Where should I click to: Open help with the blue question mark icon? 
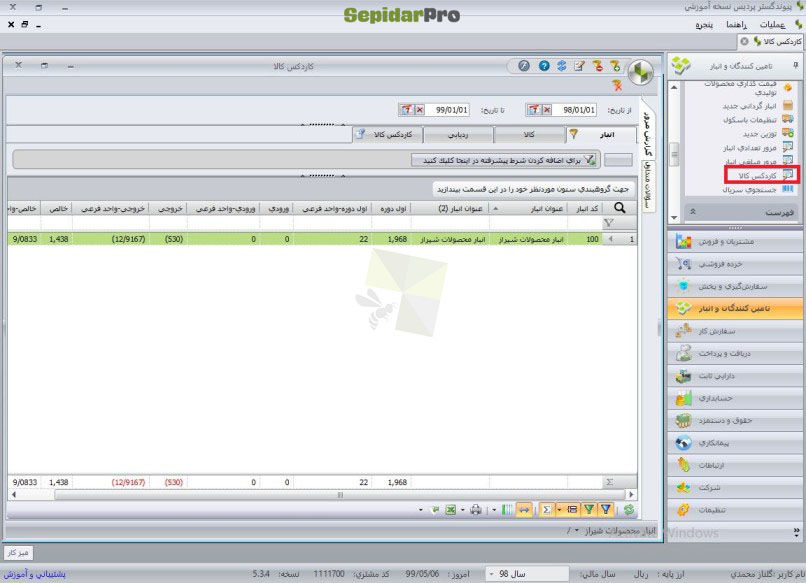pyautogui.click(x=544, y=66)
